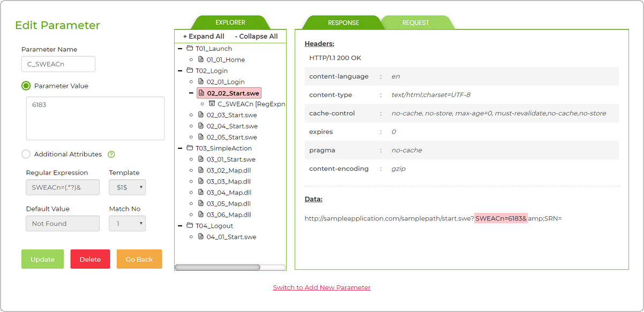
Task: Select 04_01_Start.swe in the tree
Action: coord(231,237)
